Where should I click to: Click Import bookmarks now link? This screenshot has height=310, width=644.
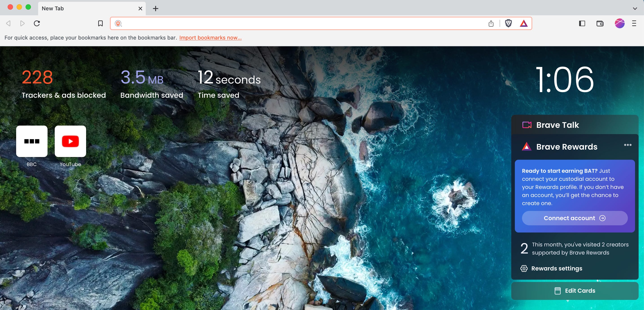pos(210,38)
